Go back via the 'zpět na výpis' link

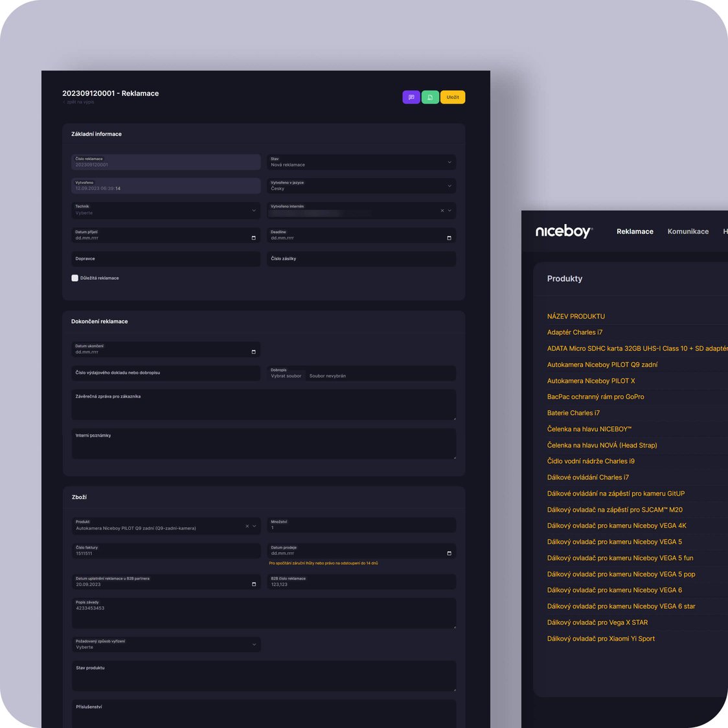pos(80,102)
